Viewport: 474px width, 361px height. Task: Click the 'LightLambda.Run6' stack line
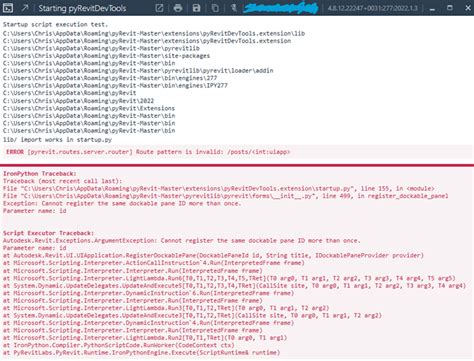pyautogui.click(x=229, y=278)
